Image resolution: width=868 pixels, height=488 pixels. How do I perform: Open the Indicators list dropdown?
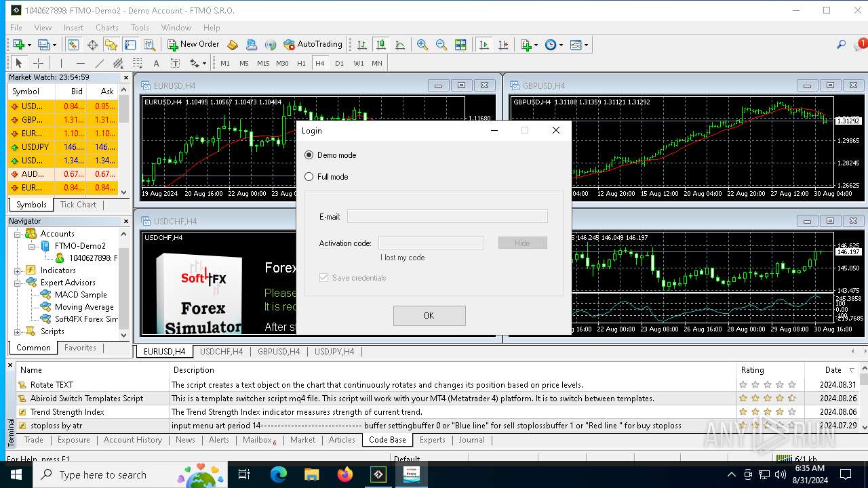529,45
